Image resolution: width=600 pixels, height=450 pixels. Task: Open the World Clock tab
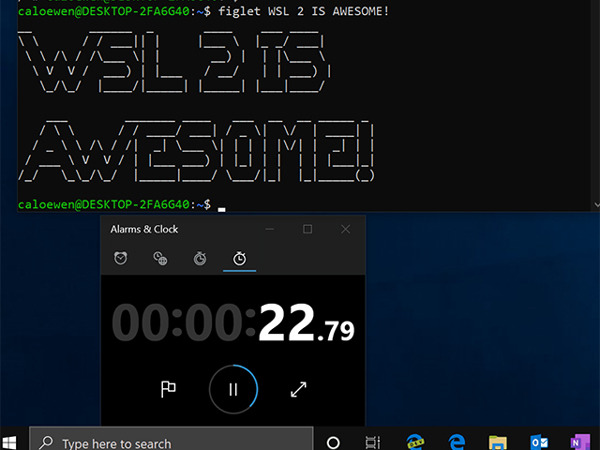pyautogui.click(x=160, y=259)
